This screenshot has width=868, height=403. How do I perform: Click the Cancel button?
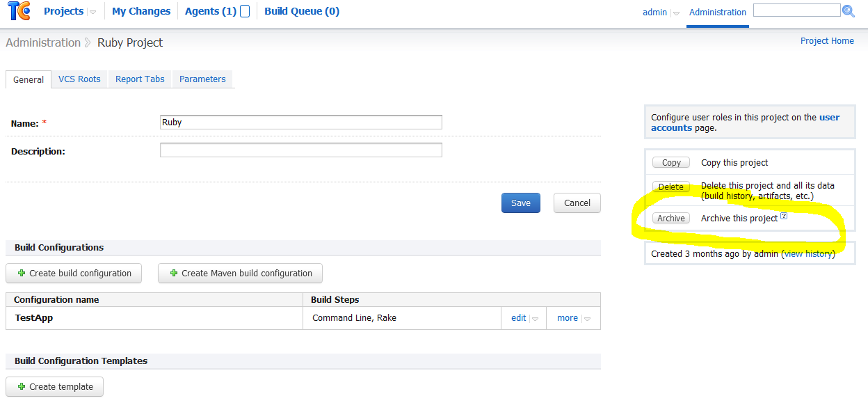pos(577,203)
